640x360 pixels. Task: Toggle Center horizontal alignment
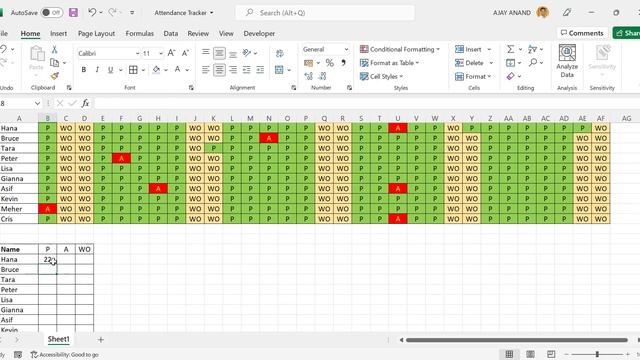coord(219,70)
